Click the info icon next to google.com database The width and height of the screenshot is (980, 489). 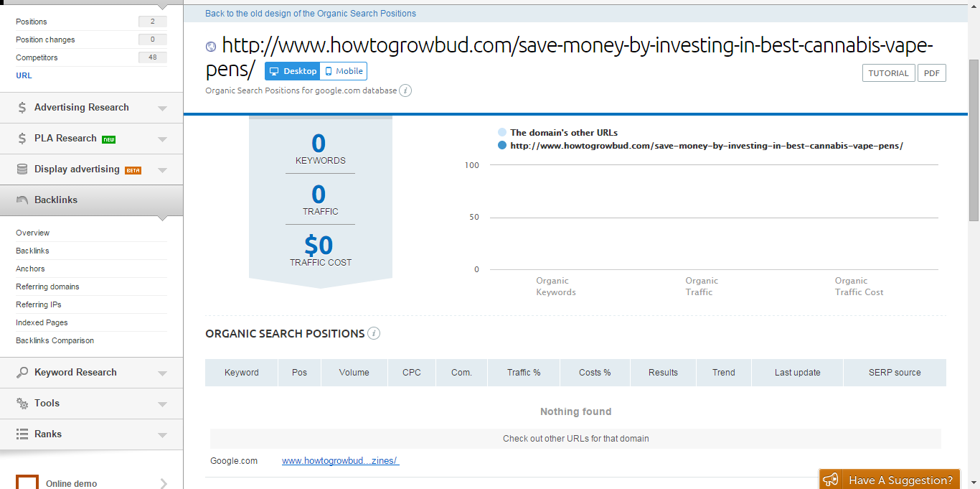405,90
